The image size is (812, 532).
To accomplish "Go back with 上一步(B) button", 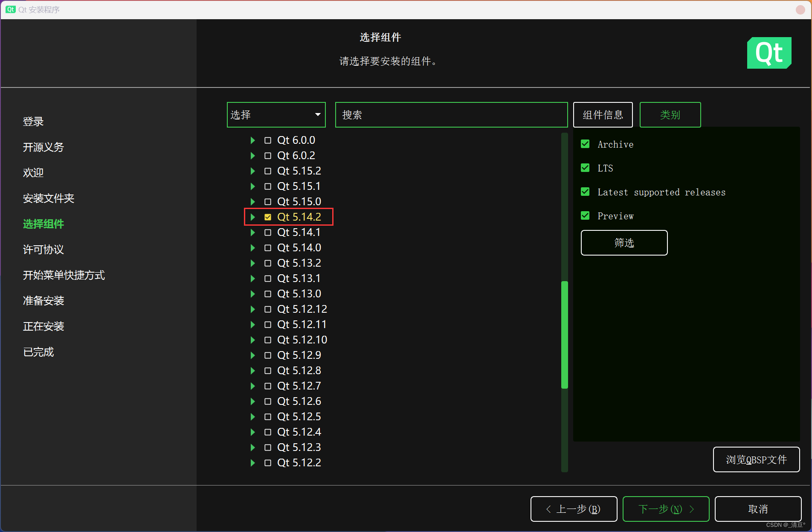I will point(574,509).
